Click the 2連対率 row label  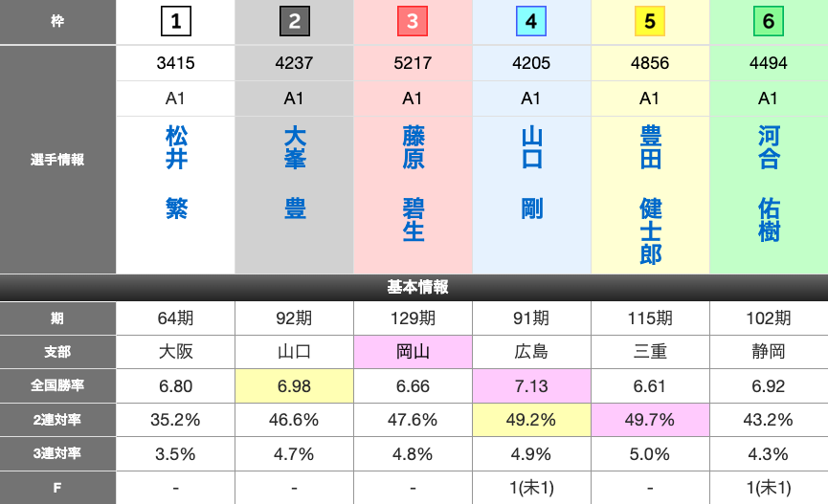coord(57,420)
